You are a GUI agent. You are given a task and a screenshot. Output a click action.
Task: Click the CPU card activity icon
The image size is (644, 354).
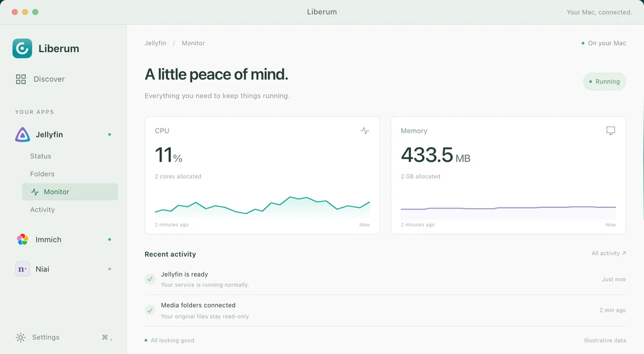click(x=365, y=131)
